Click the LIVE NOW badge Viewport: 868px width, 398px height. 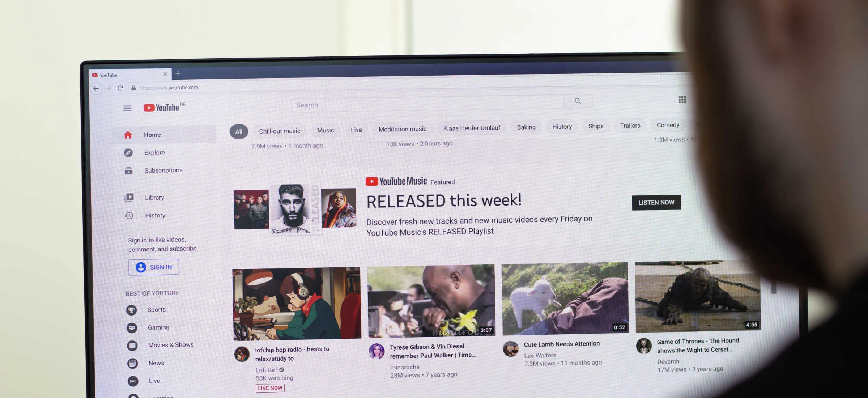[270, 388]
